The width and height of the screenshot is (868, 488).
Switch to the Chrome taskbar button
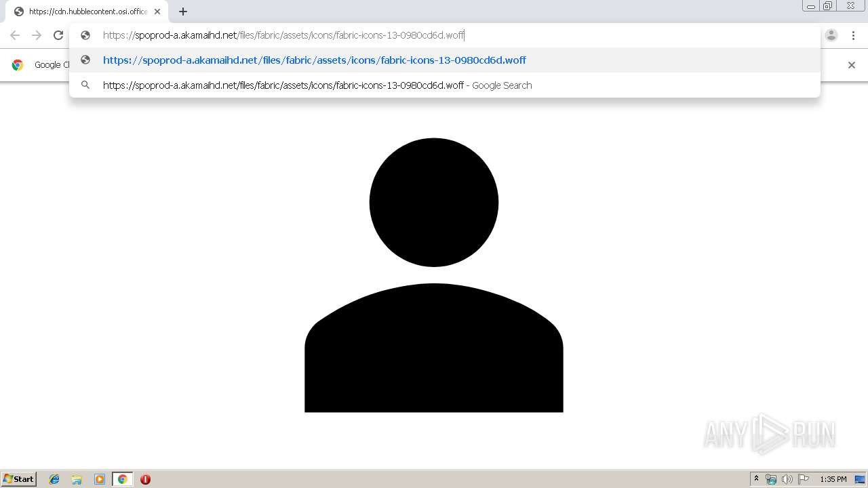122,479
